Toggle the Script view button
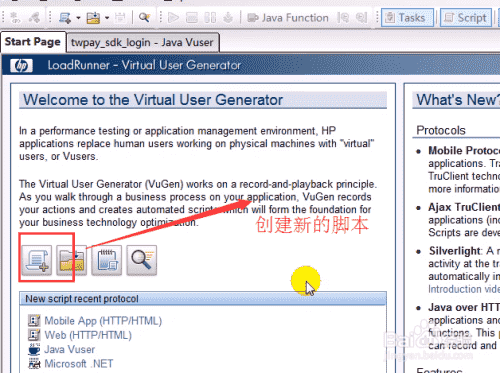 (466, 18)
